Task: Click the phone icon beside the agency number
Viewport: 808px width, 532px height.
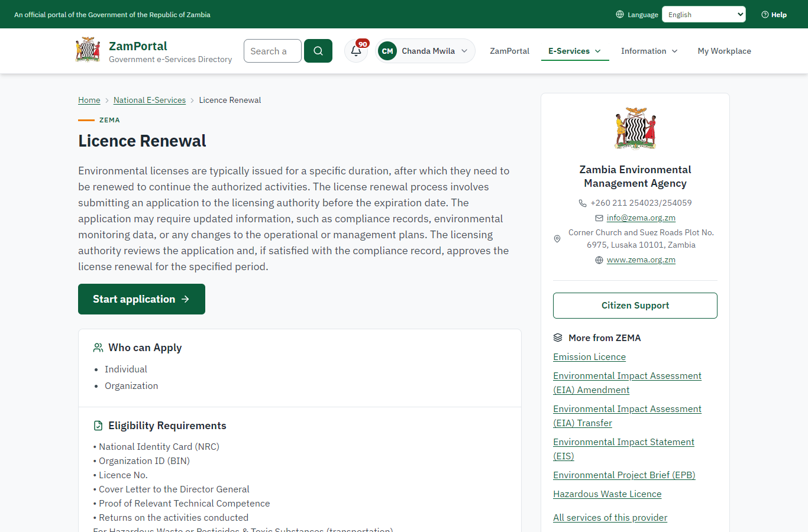Action: point(583,203)
